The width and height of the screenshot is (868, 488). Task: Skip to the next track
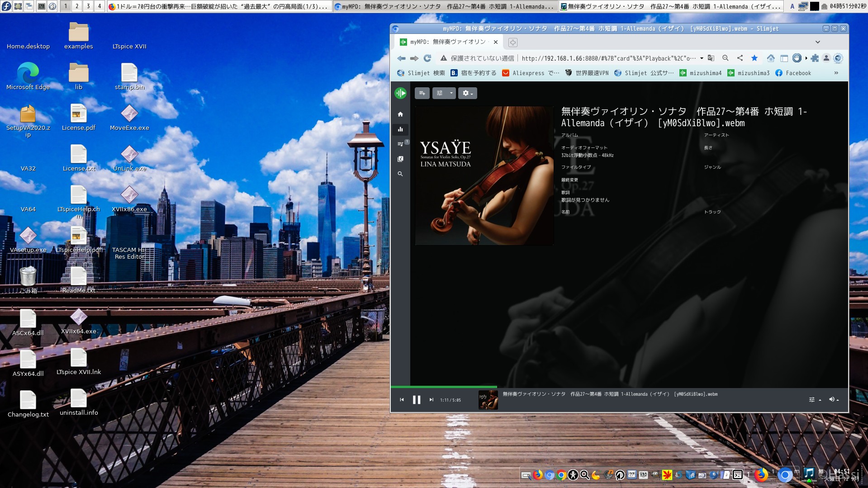pyautogui.click(x=431, y=400)
